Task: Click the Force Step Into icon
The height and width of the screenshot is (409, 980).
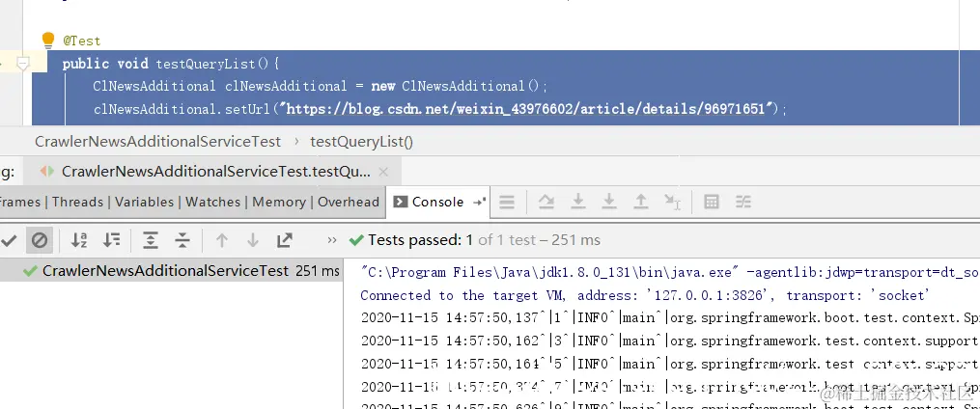Action: click(x=608, y=202)
